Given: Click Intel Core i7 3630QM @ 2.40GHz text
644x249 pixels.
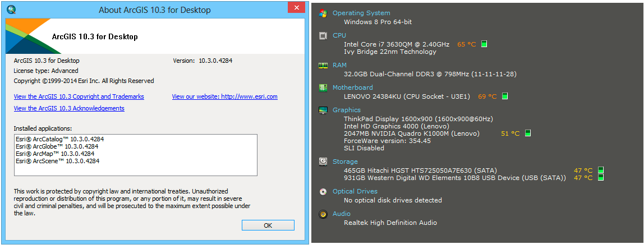Looking at the screenshot, I should (397, 44).
